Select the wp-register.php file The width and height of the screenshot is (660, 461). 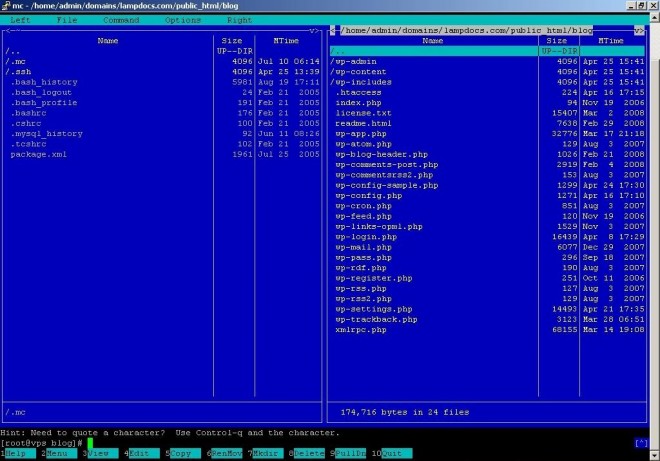pos(487,278)
